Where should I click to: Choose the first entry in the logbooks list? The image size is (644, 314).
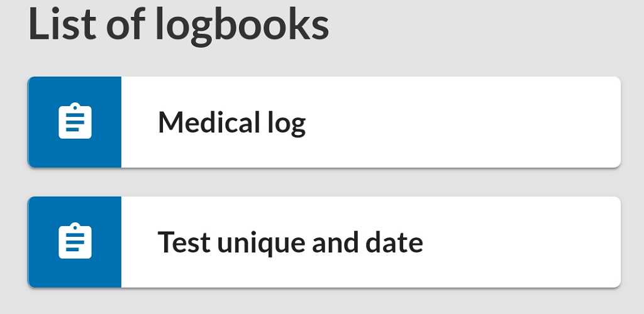pyautogui.click(x=324, y=122)
